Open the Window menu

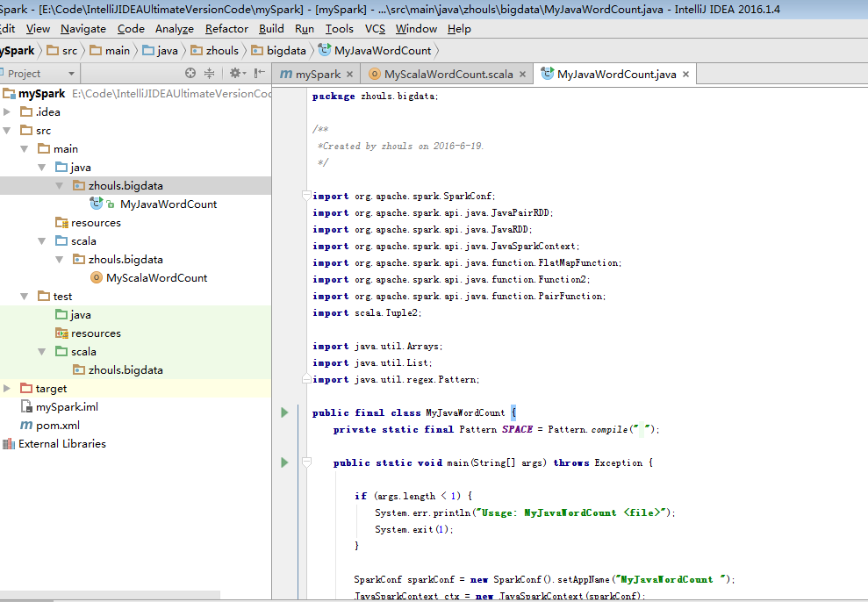click(416, 29)
